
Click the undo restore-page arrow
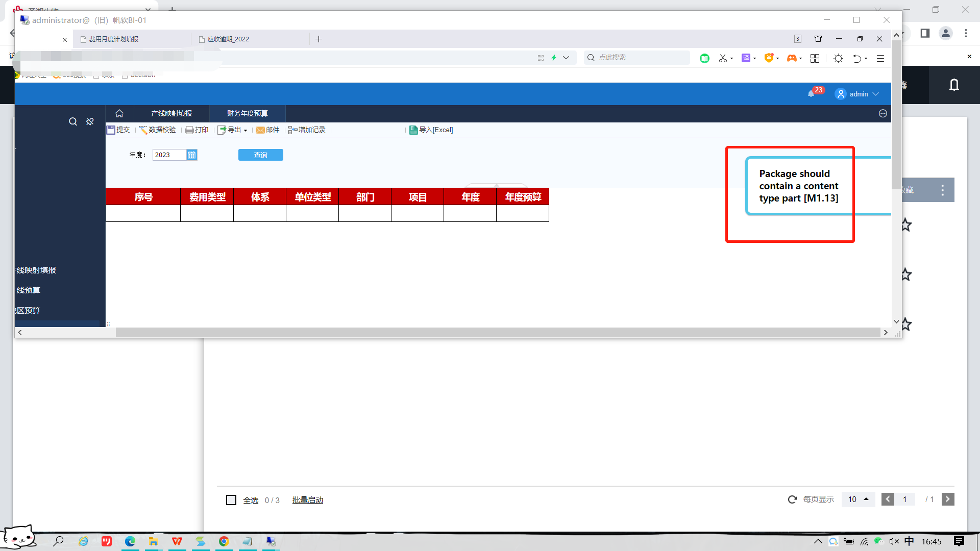click(x=857, y=58)
